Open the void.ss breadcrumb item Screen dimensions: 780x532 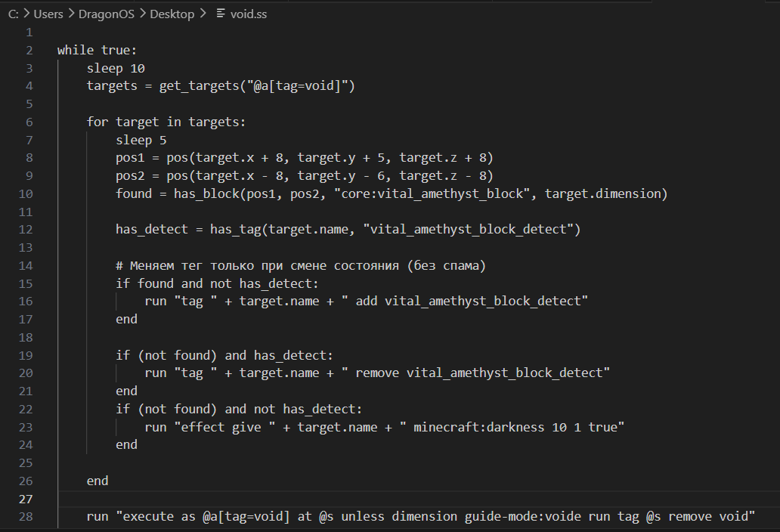tap(248, 14)
